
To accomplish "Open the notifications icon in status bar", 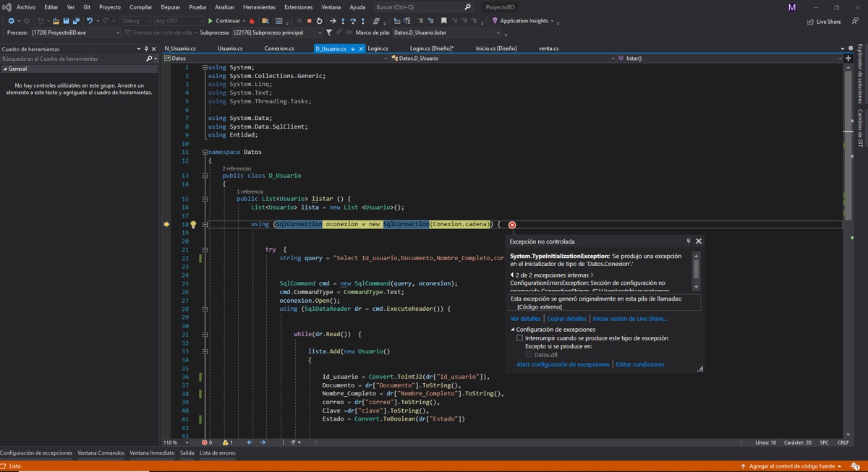I will click(x=855, y=466).
